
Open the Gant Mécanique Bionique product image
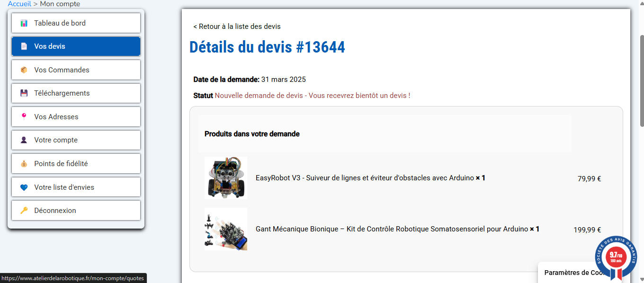click(x=226, y=229)
